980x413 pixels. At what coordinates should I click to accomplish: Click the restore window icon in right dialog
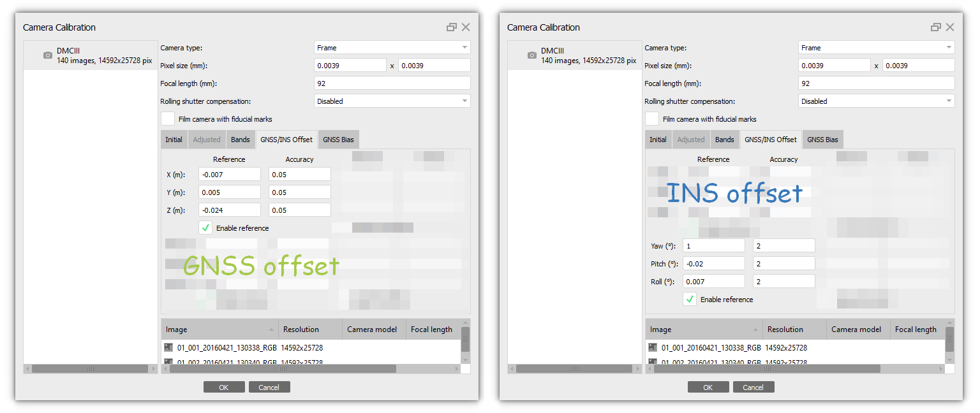click(x=935, y=27)
